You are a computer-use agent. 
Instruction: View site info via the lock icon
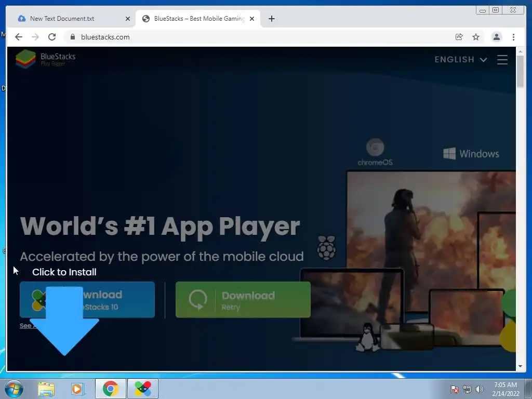73,37
